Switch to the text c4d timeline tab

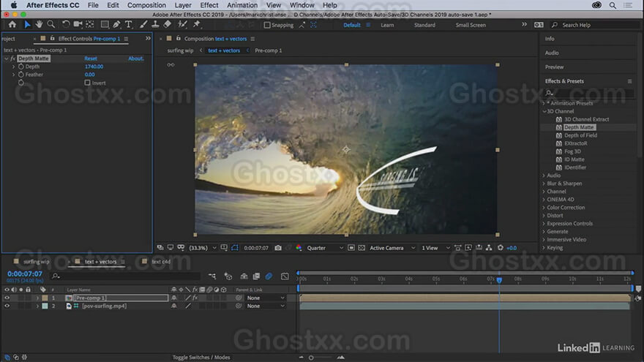click(161, 262)
